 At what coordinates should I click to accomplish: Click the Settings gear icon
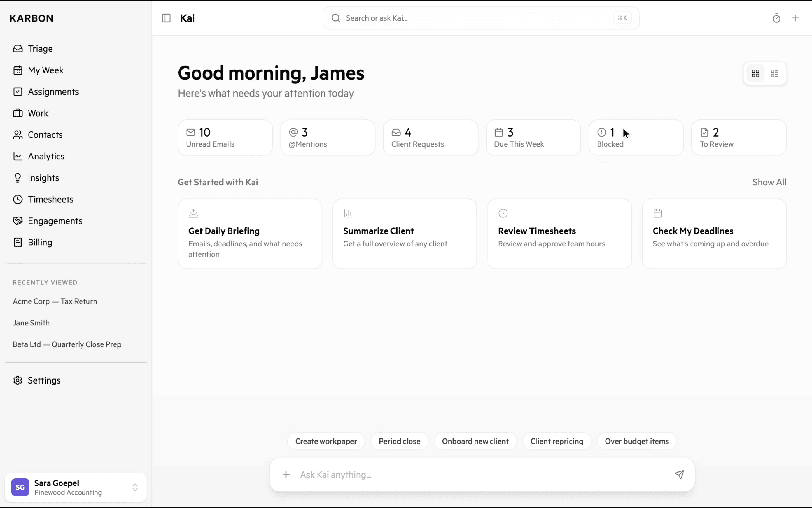18,380
